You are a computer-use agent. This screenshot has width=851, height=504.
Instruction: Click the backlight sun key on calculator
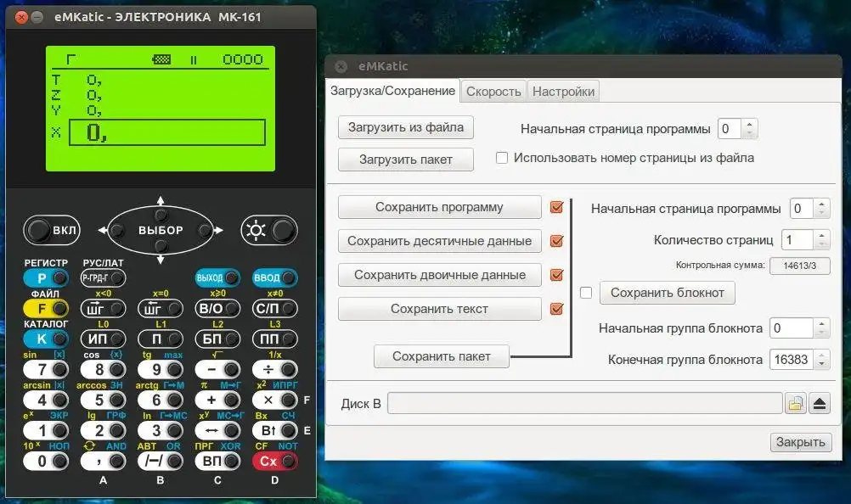tap(269, 230)
